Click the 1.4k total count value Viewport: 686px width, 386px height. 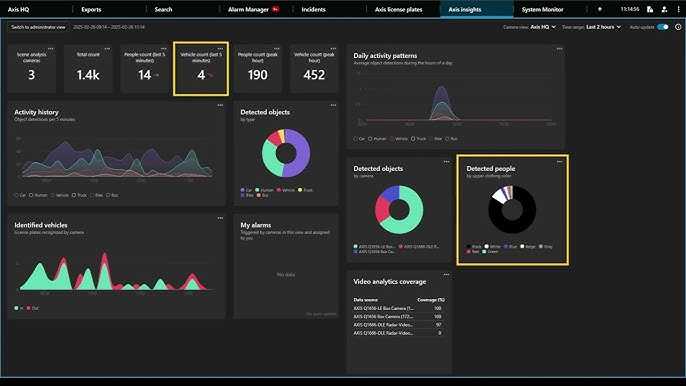point(88,75)
